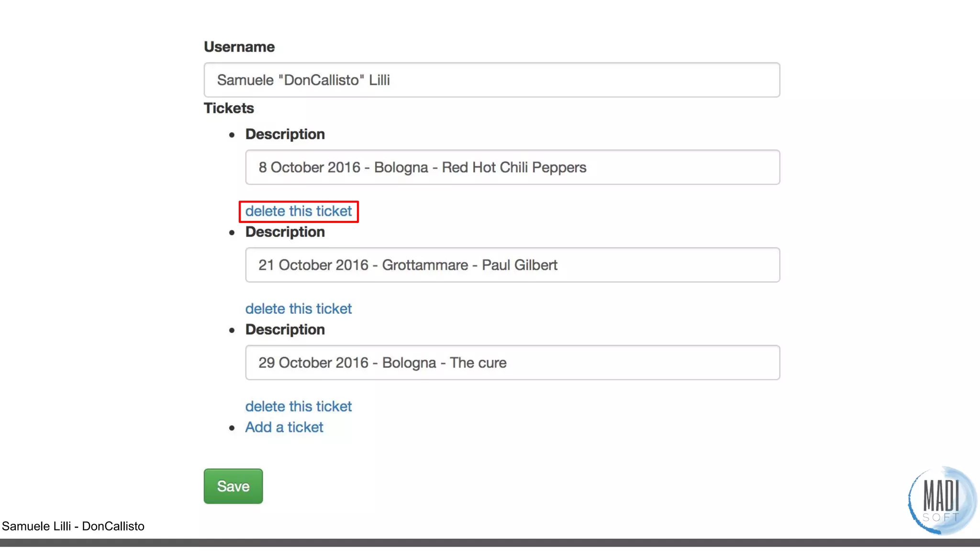Focus the Username input field
Viewport: 980px width, 551px height.
click(491, 80)
